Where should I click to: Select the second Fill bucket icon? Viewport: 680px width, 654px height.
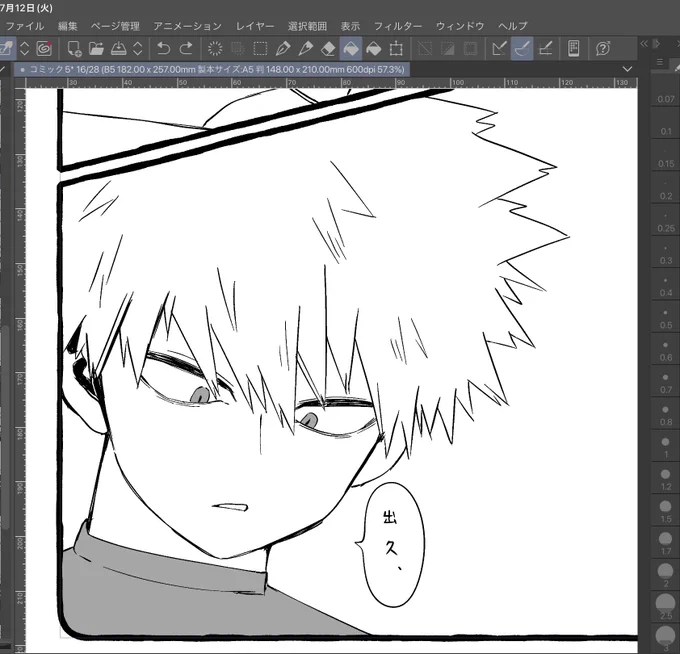[x=373, y=48]
